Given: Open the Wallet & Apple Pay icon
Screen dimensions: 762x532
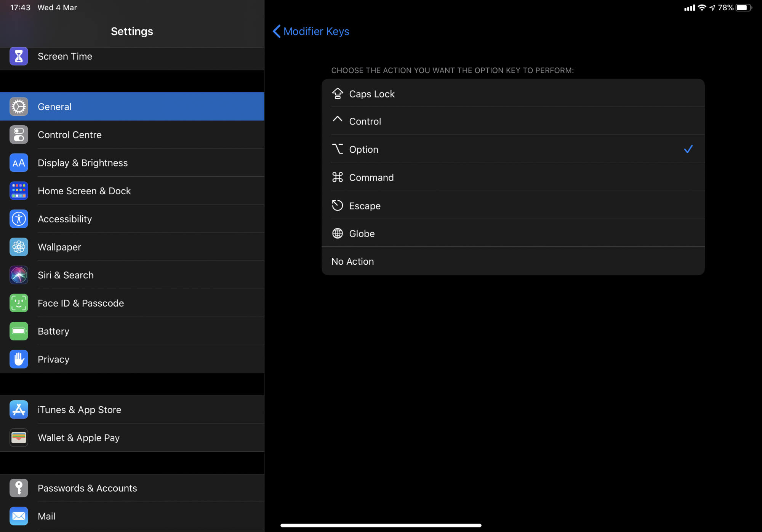Looking at the screenshot, I should [x=19, y=438].
